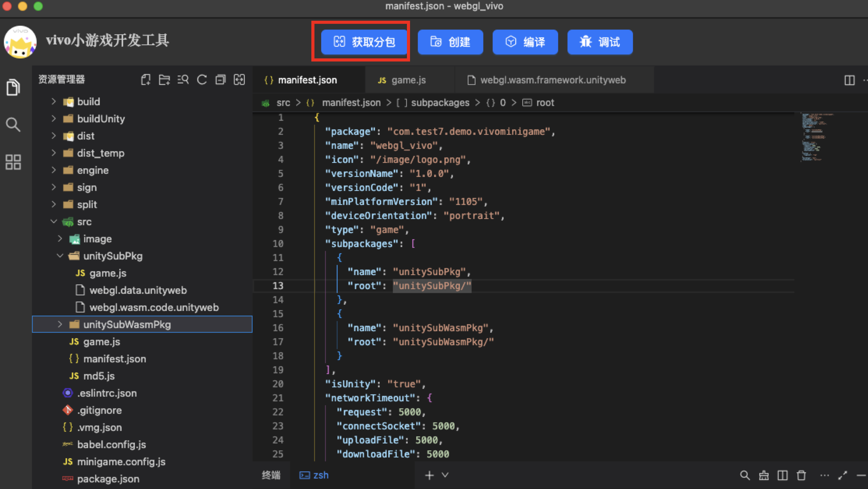
Task: Click the New File icon in explorer
Action: [146, 80]
